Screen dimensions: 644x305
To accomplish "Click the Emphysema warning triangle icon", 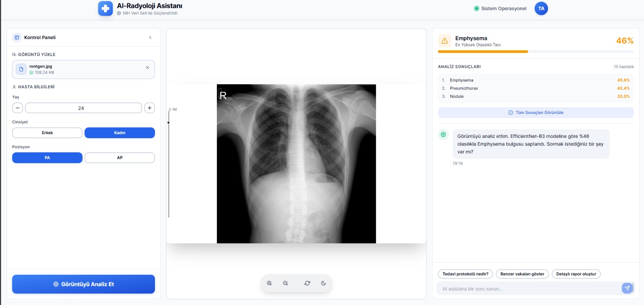I will [x=444, y=41].
